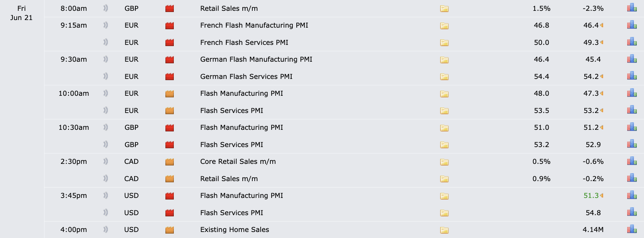Toggle sound alert for 4:00pm Existing Home Sales

point(106,229)
